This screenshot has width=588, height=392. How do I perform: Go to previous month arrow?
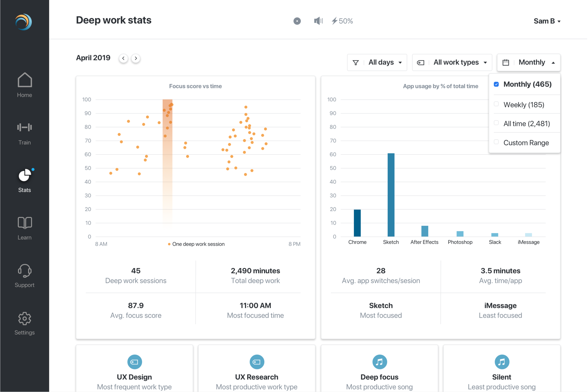tap(123, 58)
